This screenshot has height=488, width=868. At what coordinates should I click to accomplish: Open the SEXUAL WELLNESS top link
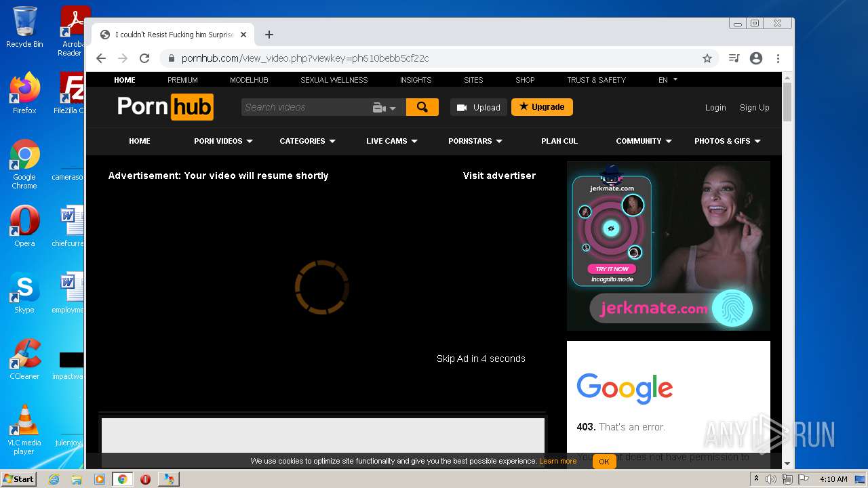click(x=334, y=80)
